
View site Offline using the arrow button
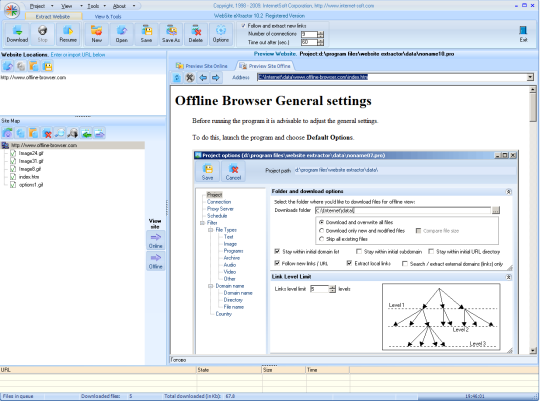156,261
